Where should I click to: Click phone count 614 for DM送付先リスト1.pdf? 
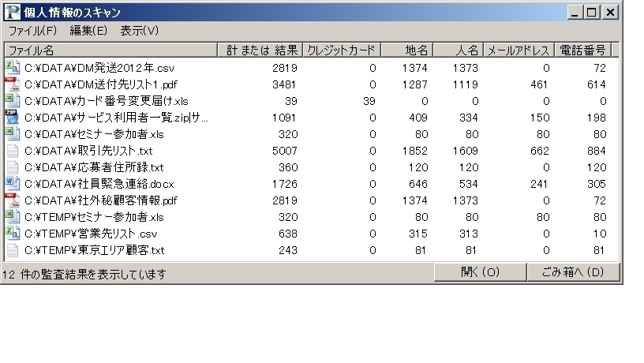click(597, 84)
